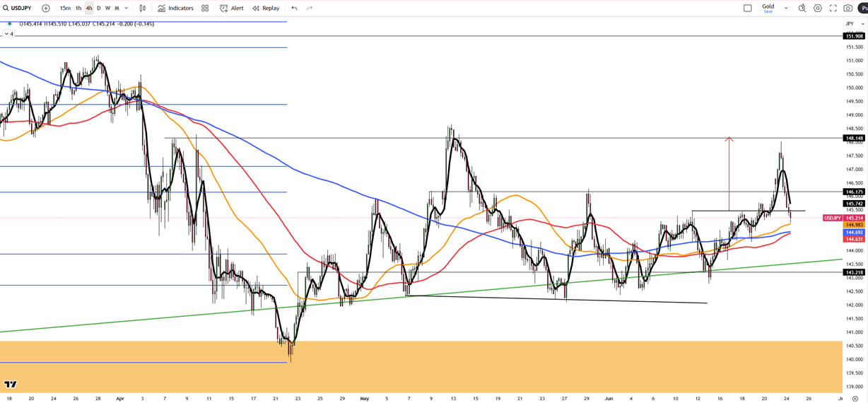Select the weekly W timeframe
868x403 pixels.
107,8
